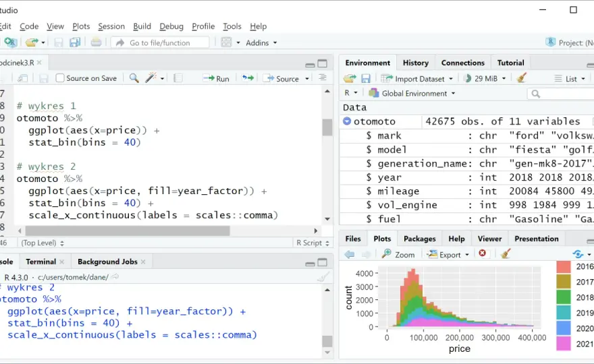
Task: Open the View menu
Action: (55, 26)
